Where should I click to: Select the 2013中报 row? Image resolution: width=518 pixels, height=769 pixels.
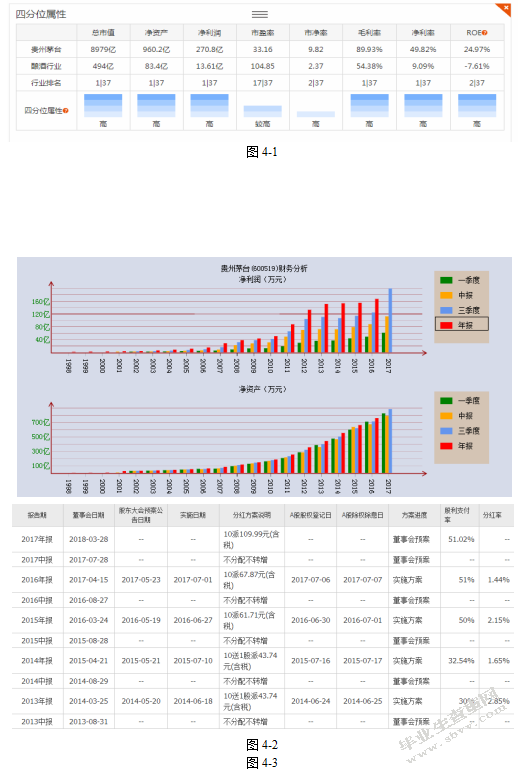point(263,722)
